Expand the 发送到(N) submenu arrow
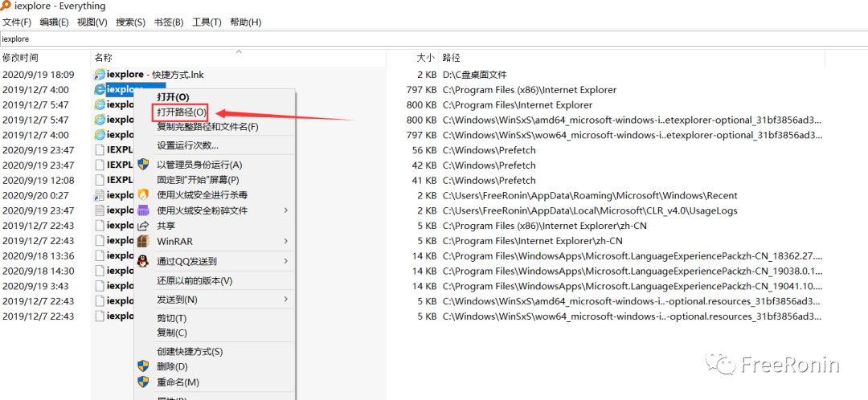Viewport: 868px width, 400px height. point(286,300)
